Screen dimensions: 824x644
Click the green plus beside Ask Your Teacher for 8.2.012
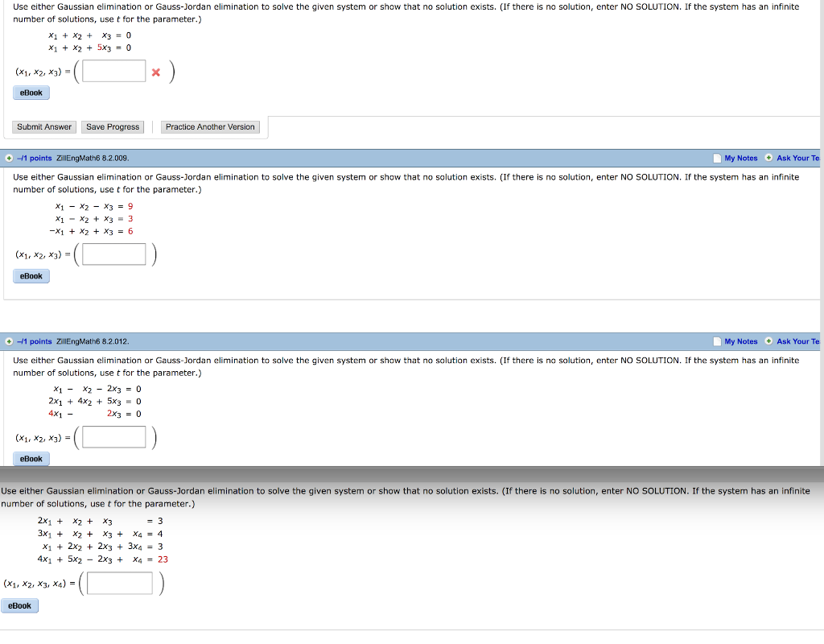(771, 341)
